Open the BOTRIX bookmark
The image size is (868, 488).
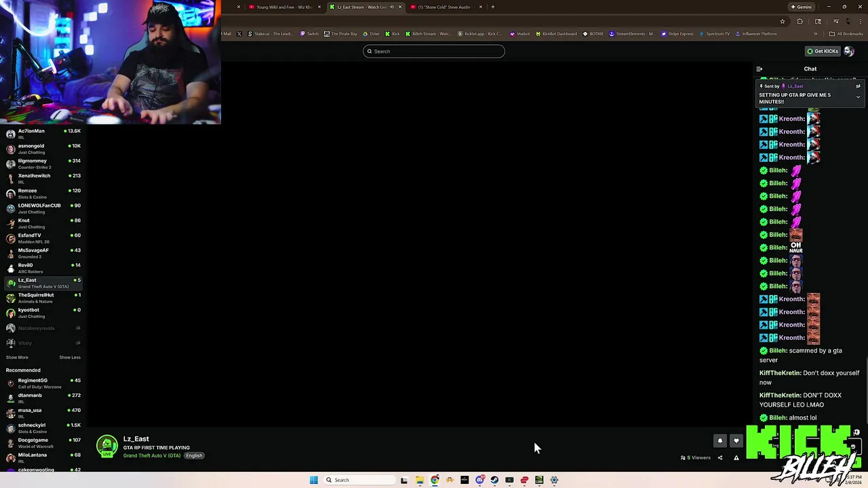pyautogui.click(x=593, y=34)
